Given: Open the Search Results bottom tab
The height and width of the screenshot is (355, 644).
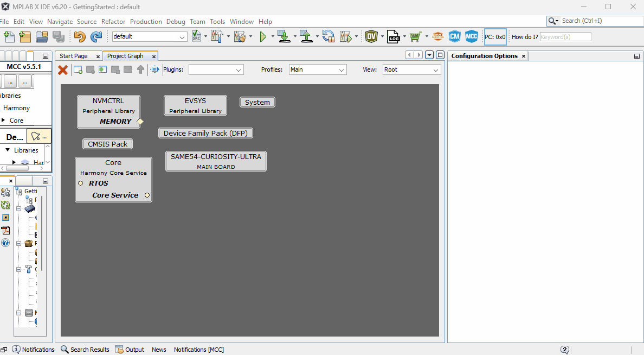Looking at the screenshot, I should [85, 349].
